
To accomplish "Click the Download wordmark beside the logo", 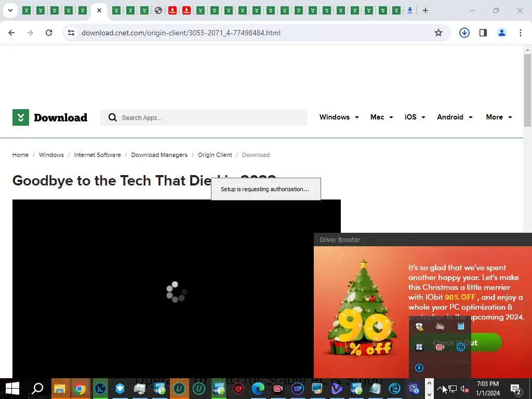I will pyautogui.click(x=60, y=117).
